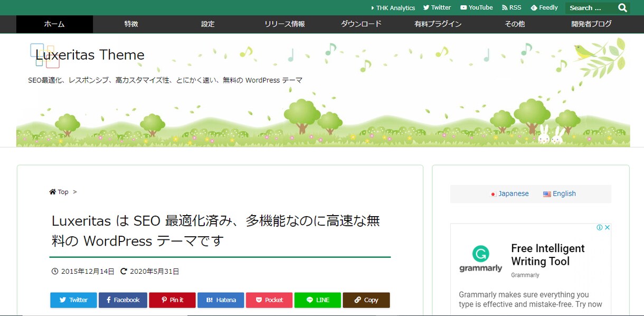Open the RSS feed link

coord(512,7)
